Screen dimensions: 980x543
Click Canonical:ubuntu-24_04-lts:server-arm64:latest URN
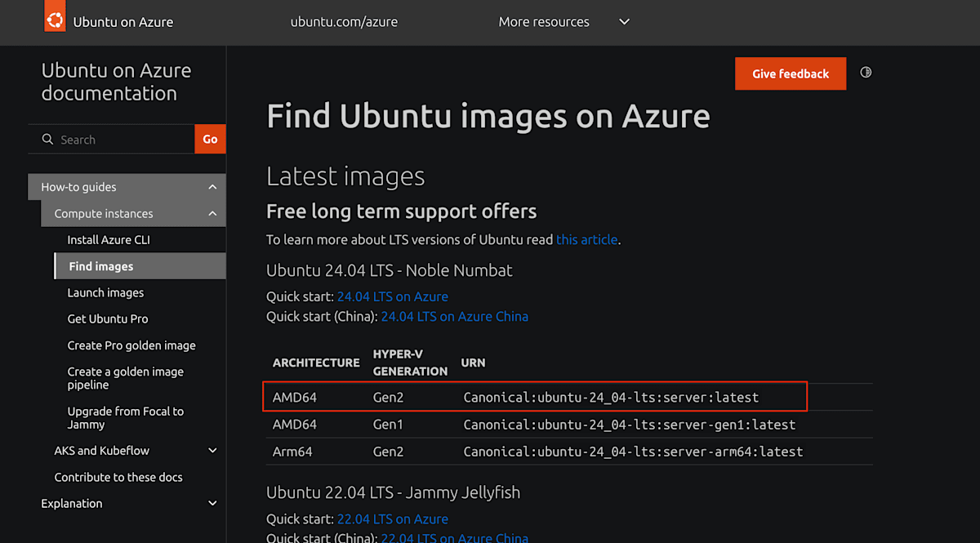(633, 452)
